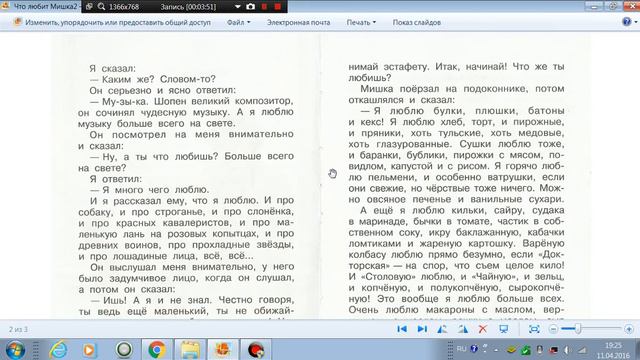The height and width of the screenshot is (360, 640).
Task: Launch Internet Explorer from taskbar
Action: tap(58, 350)
